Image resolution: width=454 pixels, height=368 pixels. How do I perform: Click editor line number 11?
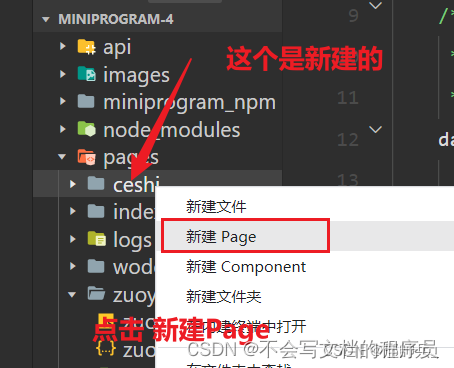click(x=348, y=98)
